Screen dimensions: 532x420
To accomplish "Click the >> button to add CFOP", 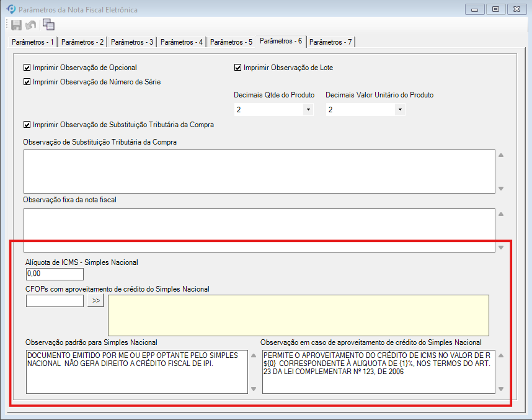I will (x=96, y=301).
